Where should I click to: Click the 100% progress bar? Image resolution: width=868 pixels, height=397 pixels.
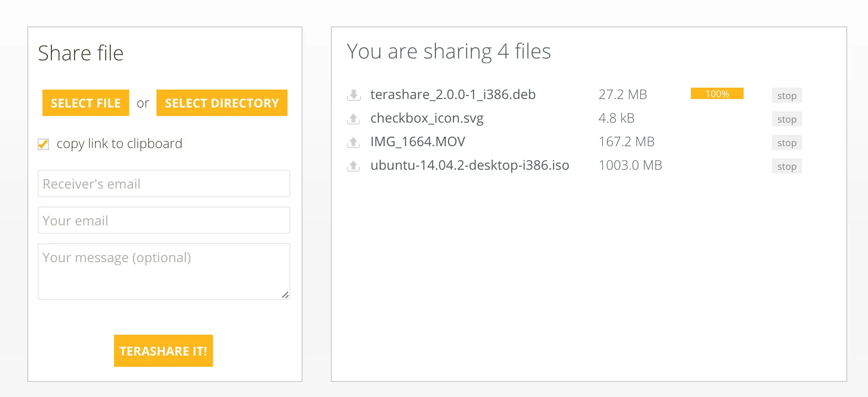(x=717, y=94)
